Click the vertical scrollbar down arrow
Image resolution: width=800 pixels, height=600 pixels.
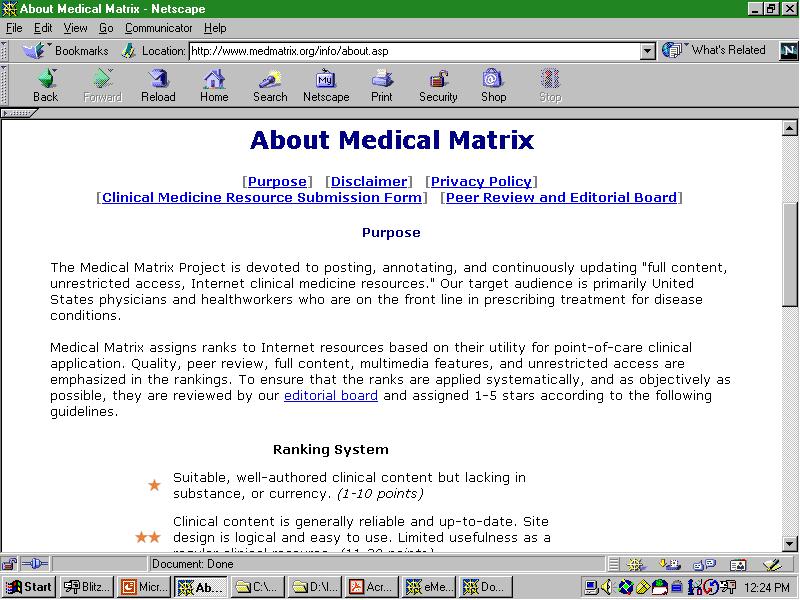789,543
